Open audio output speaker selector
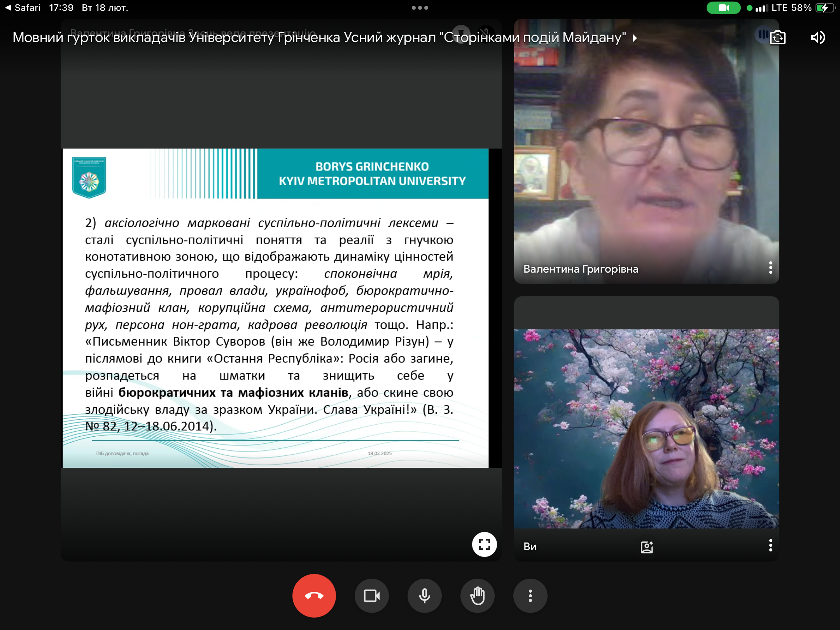Image resolution: width=840 pixels, height=630 pixels. (818, 38)
